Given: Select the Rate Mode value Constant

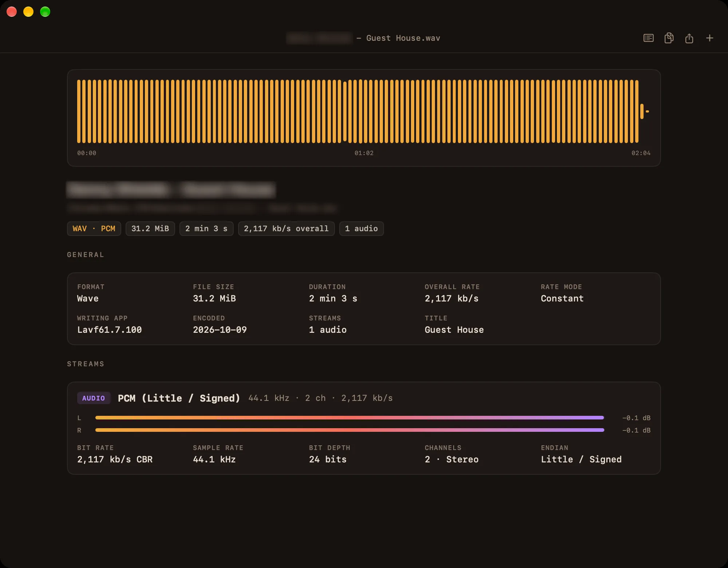Looking at the screenshot, I should coord(562,299).
